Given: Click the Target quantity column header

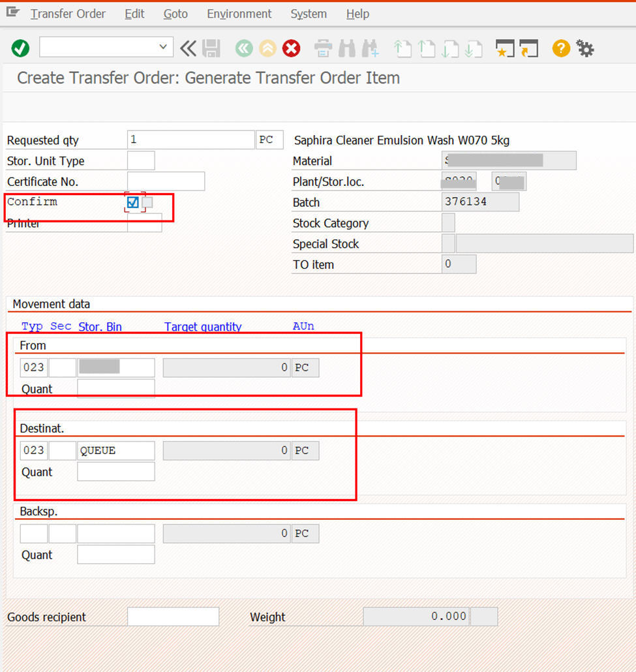Looking at the screenshot, I should (x=203, y=327).
